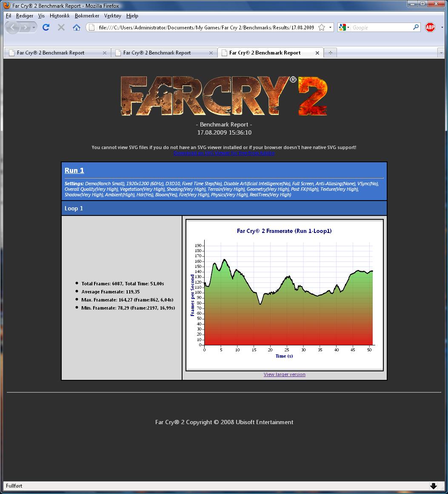Close the first Benchmark Report tab
The width and height of the screenshot is (448, 494).
coord(105,53)
